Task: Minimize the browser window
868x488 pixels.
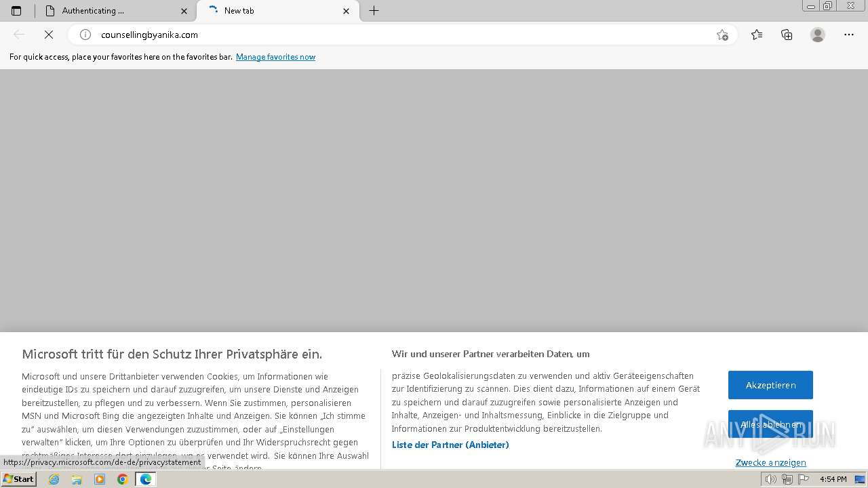Action: point(811,5)
